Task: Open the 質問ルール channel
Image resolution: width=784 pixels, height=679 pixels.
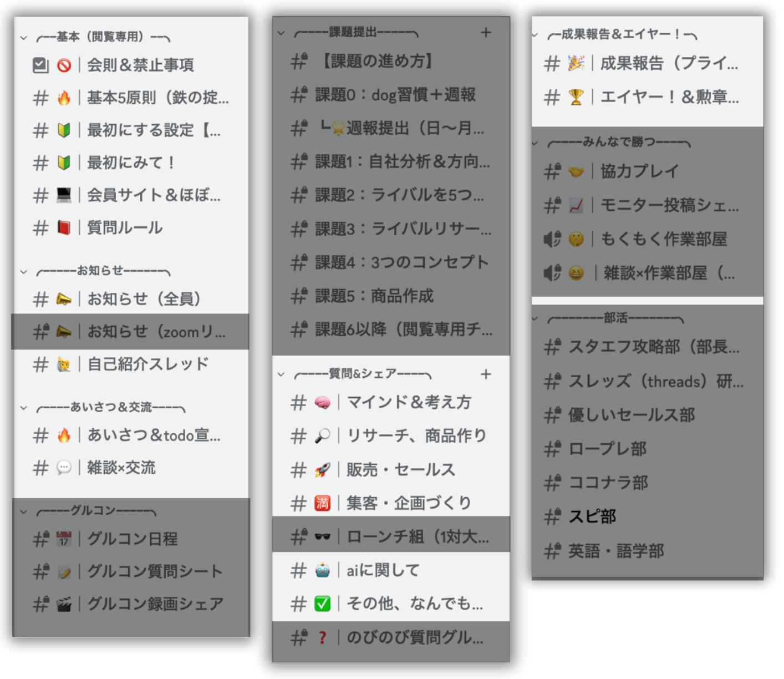Action: (125, 228)
